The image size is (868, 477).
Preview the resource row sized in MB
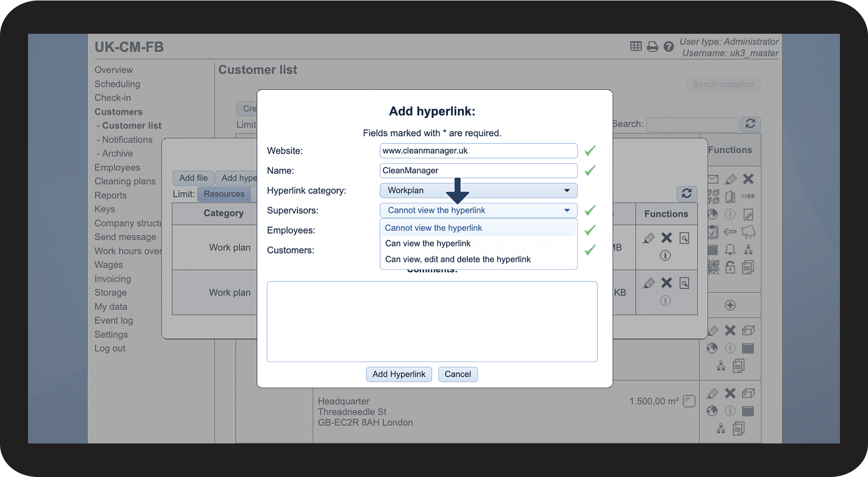point(684,238)
